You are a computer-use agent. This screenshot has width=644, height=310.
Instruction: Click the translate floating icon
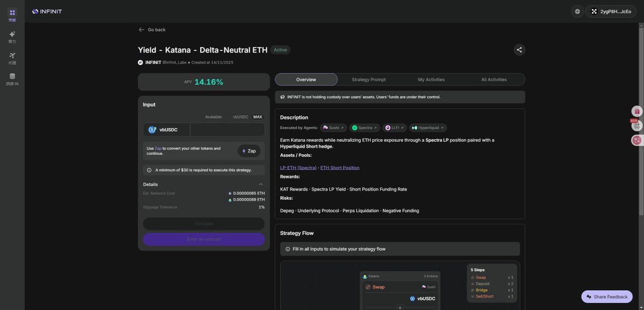coord(636,140)
